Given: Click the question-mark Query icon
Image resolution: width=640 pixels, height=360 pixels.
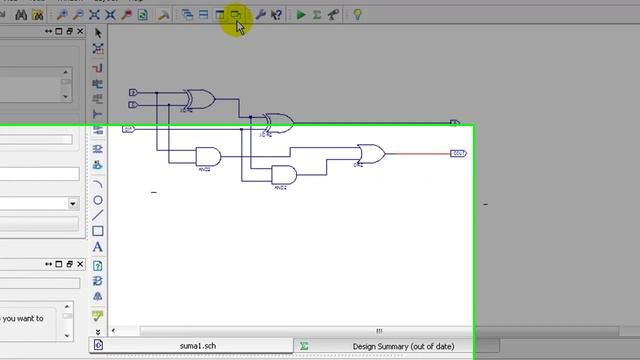Looking at the screenshot, I should (98, 266).
